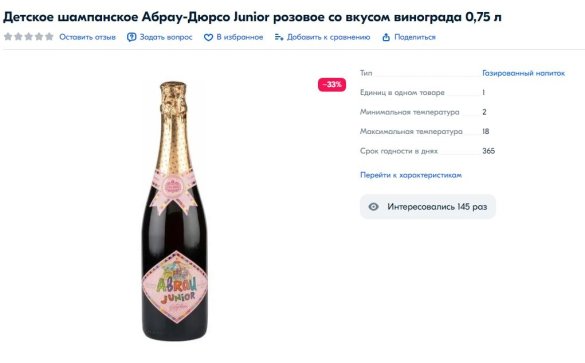Click the third rating star
Viewport: 585px width, 363px height.
click(x=28, y=37)
